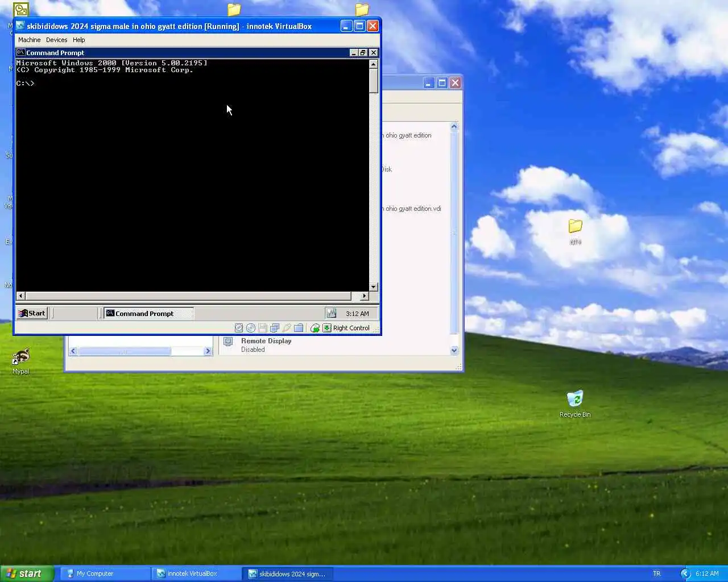This screenshot has height=582, width=728.
Task: Click the Right Control host key label
Action: (x=351, y=328)
